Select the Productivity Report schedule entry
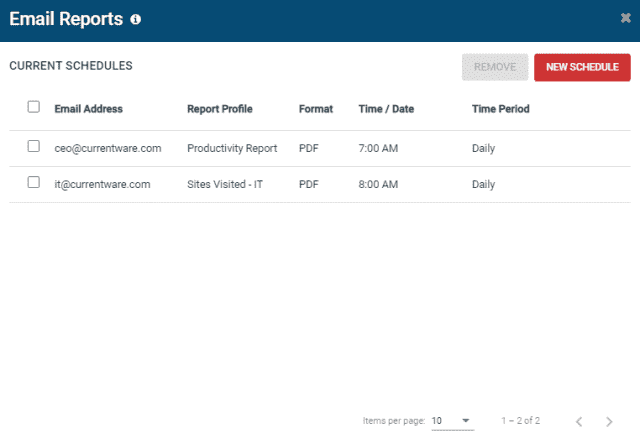The width and height of the screenshot is (640, 444). click(232, 148)
